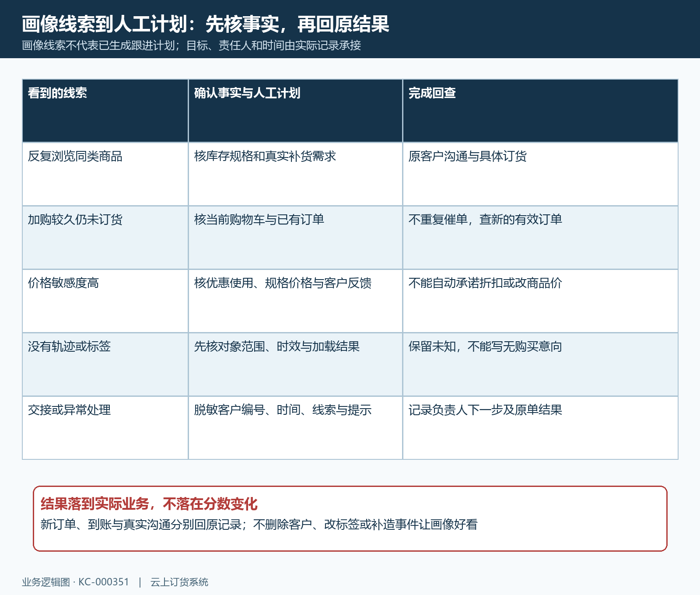Screen dimensions: 700x595
Task: Click the cell 不重复催单，查新的有效订单
Action: point(540,238)
